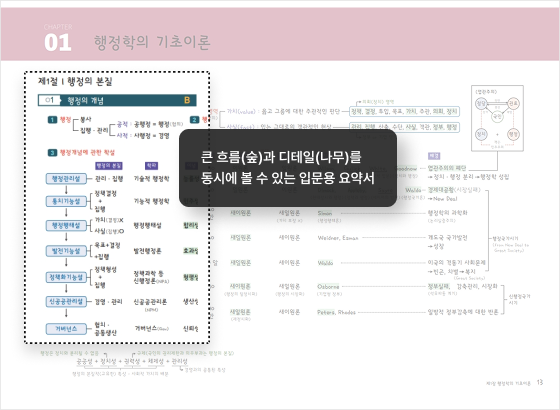Click the heading '제1절 | 행정의 본질'
The height and width of the screenshot is (410, 560).
tap(75, 81)
